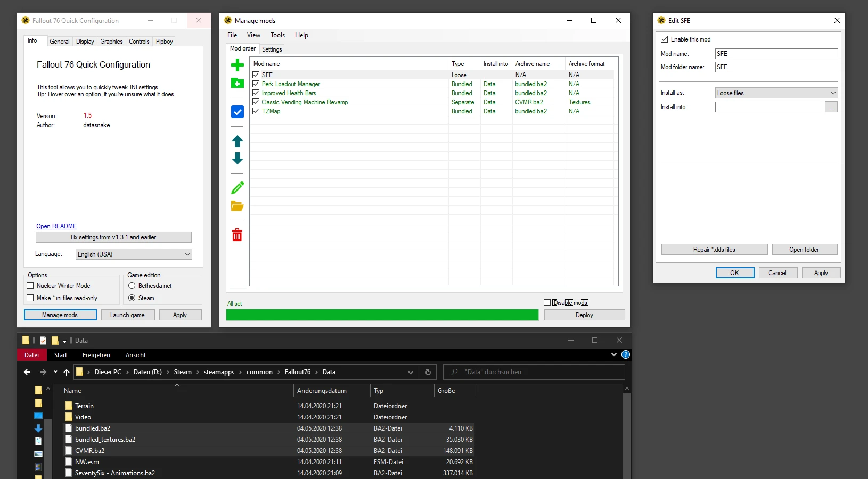Viewport: 868px width, 479px height.
Task: Click the Terrain folder icon
Action: 69,406
